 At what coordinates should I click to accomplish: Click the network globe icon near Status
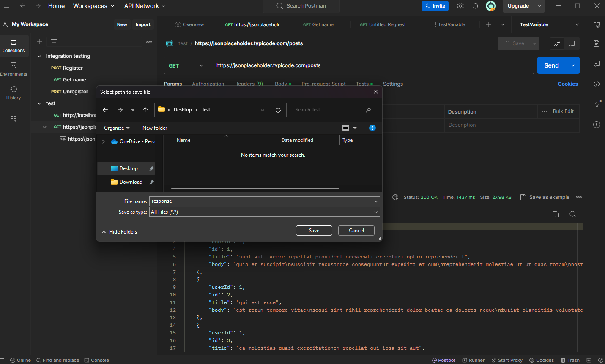[x=395, y=197]
